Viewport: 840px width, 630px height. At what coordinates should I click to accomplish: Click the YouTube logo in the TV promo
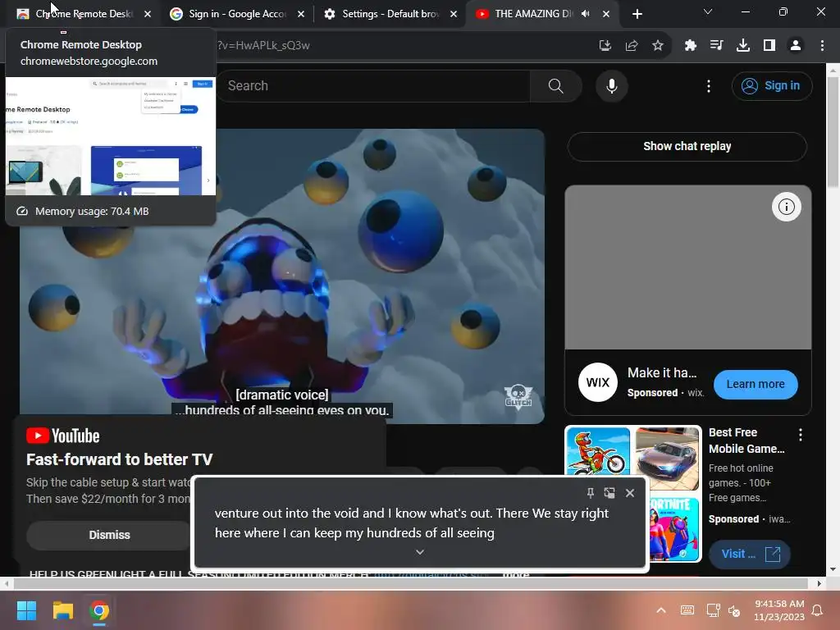click(63, 436)
